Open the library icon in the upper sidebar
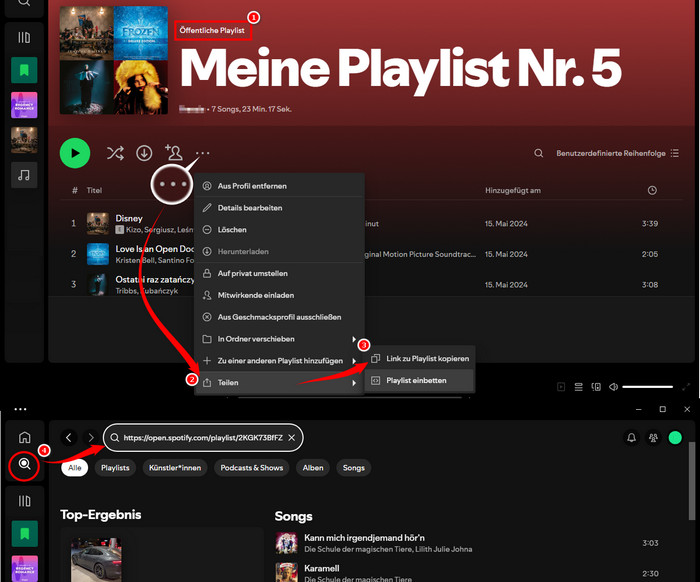Screen dimensions: 700x582 tap(24, 37)
